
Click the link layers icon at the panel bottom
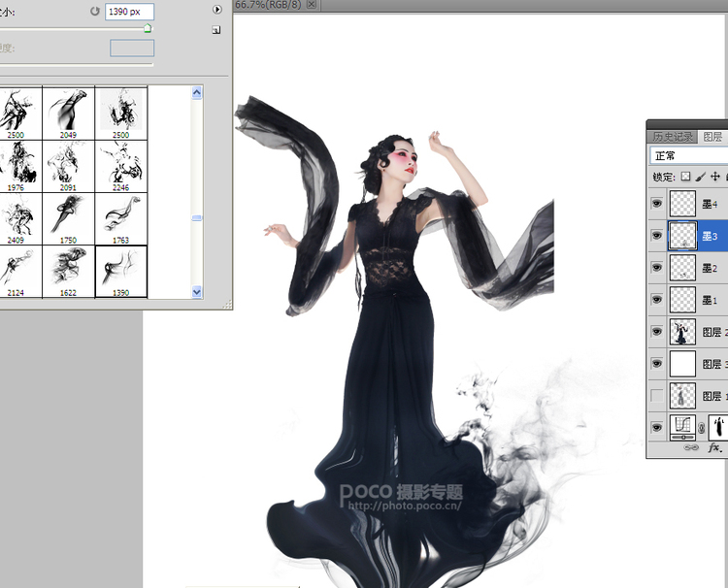tap(691, 448)
